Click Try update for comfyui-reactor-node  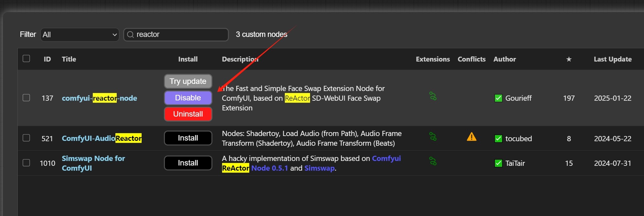tap(188, 81)
